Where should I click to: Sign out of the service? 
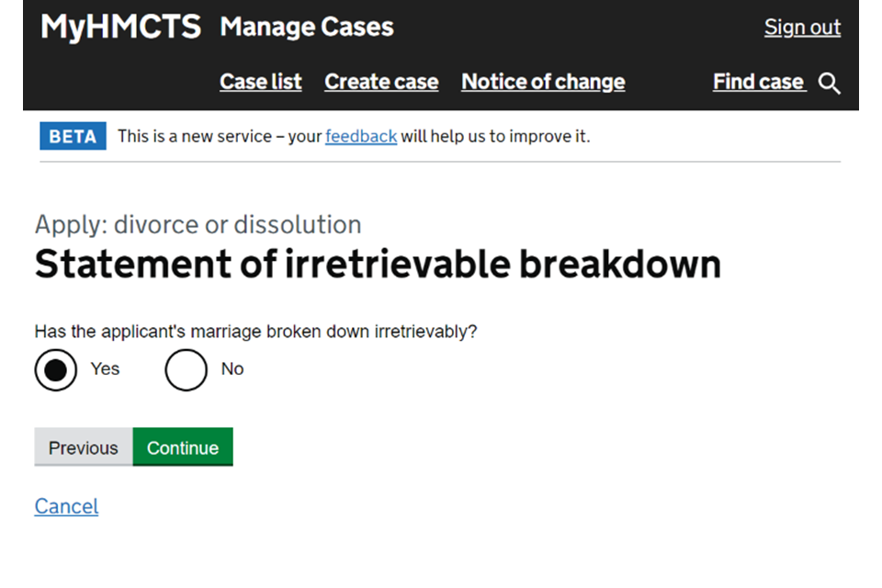pos(802,28)
